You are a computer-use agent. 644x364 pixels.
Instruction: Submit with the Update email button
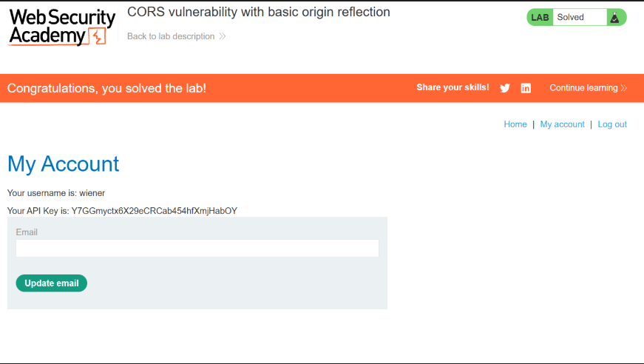point(51,283)
